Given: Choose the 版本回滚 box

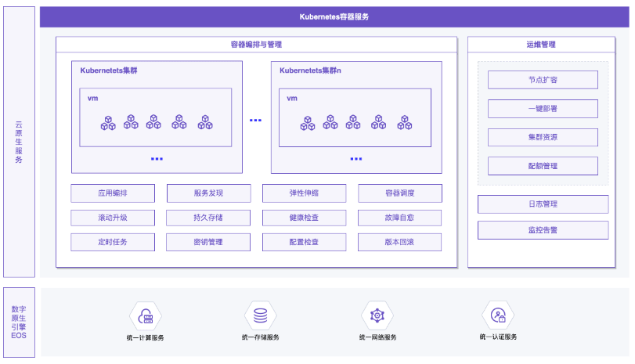Looking at the screenshot, I should coord(399,242).
